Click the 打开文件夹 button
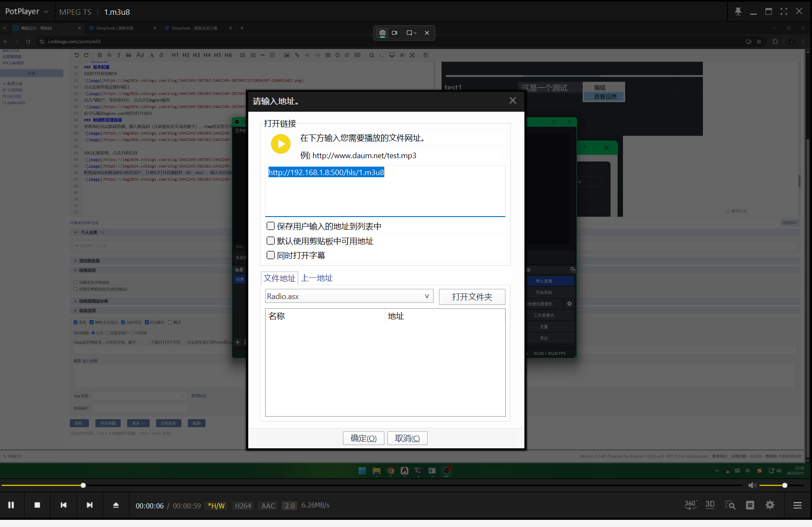Image resolution: width=812 pixels, height=527 pixels. (472, 296)
